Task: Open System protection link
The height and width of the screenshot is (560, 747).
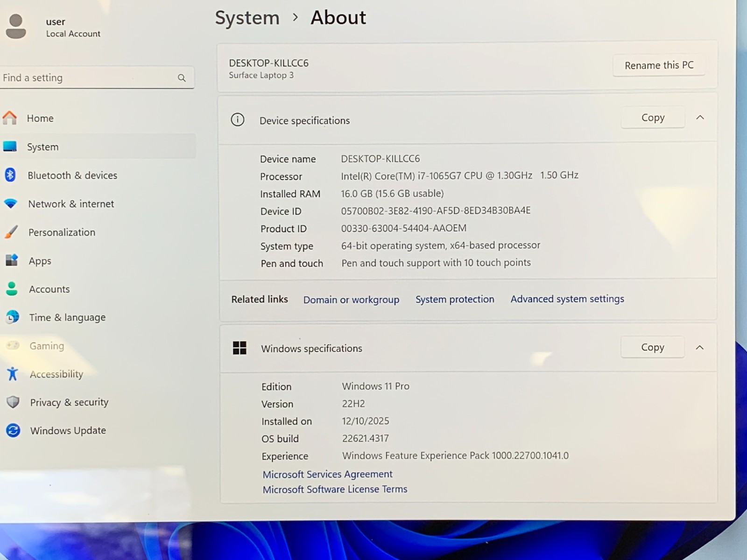Action: point(455,299)
